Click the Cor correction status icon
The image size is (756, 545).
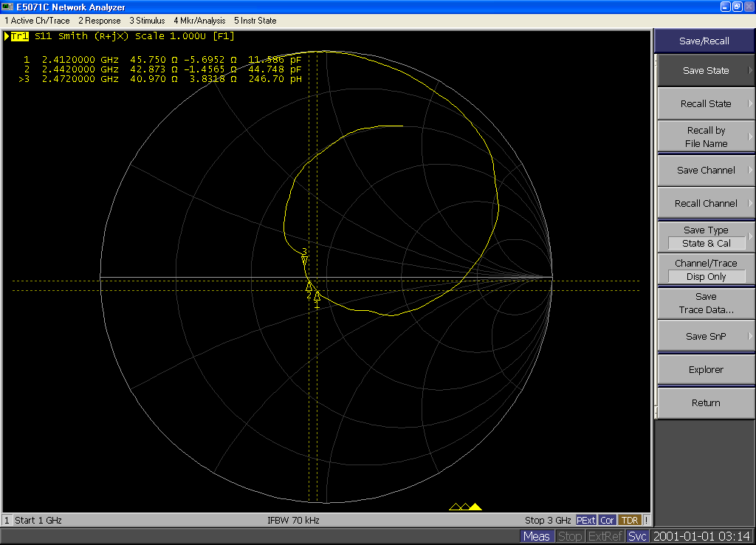click(607, 520)
